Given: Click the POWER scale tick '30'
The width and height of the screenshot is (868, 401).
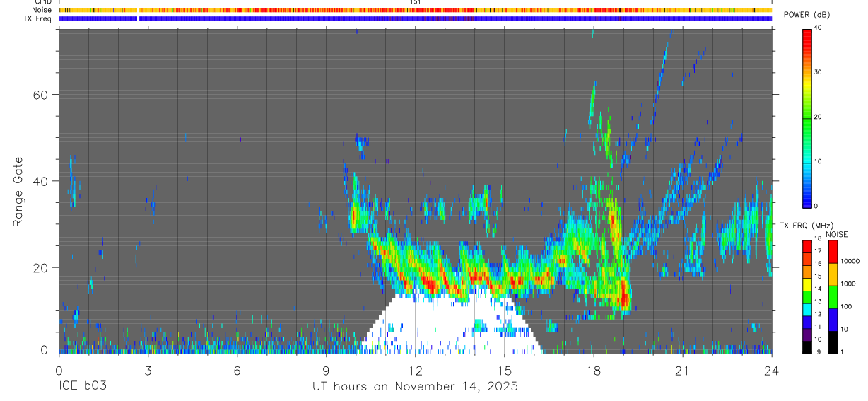Looking at the screenshot, I should [819, 72].
